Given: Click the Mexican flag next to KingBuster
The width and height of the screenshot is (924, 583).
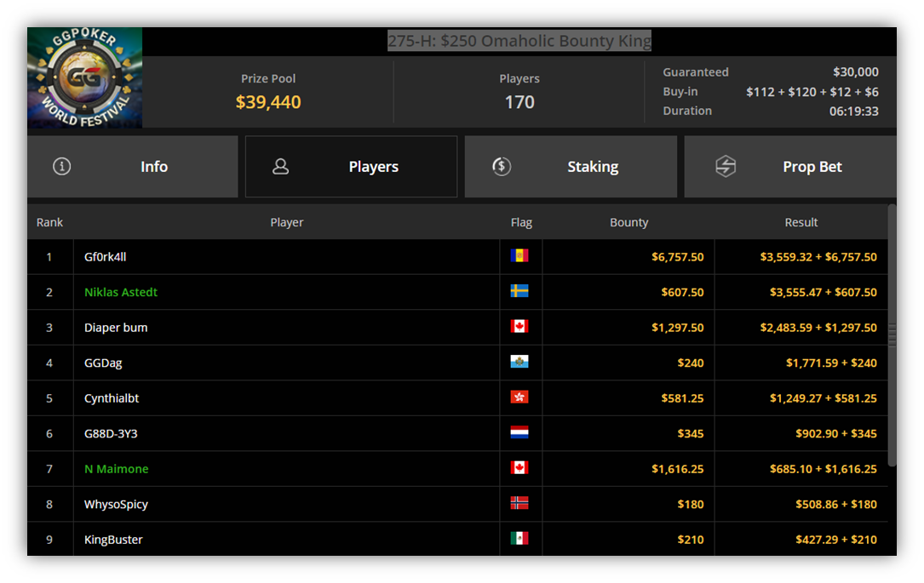Looking at the screenshot, I should click(519, 538).
